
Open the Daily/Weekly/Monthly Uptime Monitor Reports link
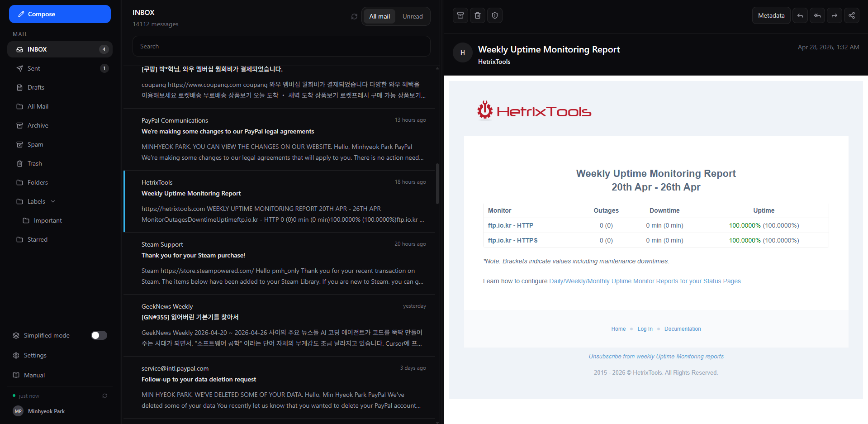tap(646, 281)
